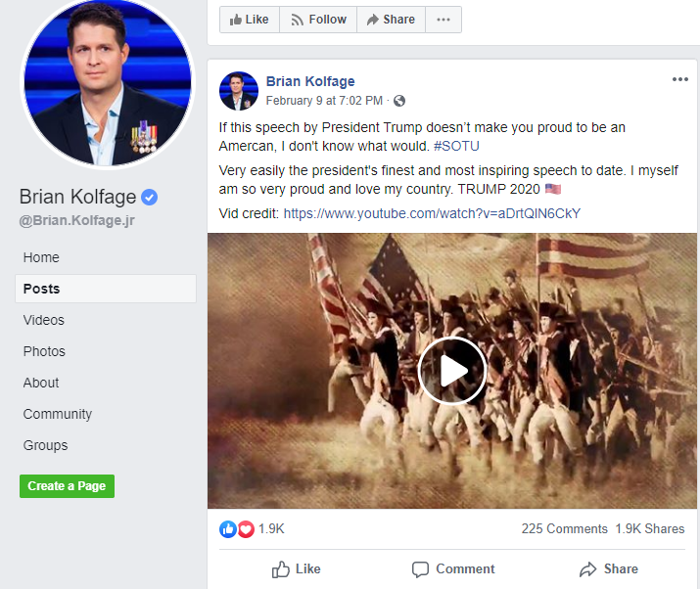Click the top Share button for the page

391,20
